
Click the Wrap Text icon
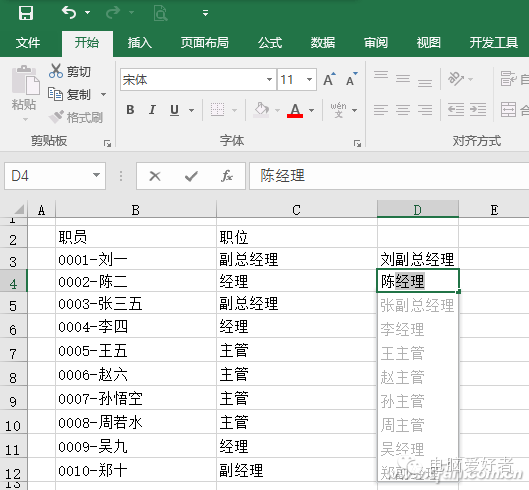pos(508,79)
